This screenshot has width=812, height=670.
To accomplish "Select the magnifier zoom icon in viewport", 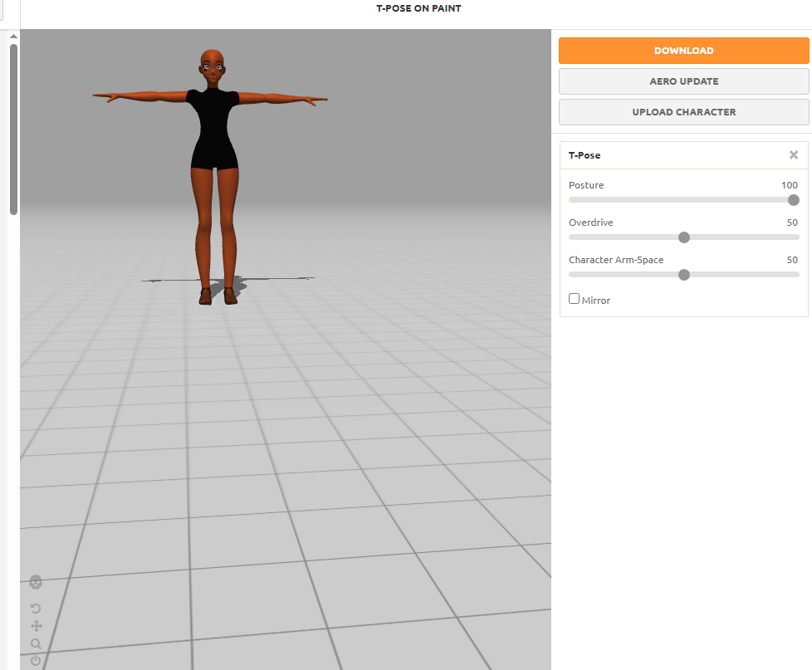I will (x=36, y=643).
